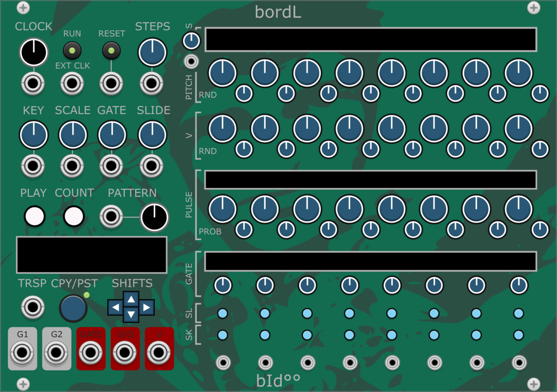This screenshot has width=557, height=392.
Task: Click the jack below the S knob
Action: click(x=191, y=62)
